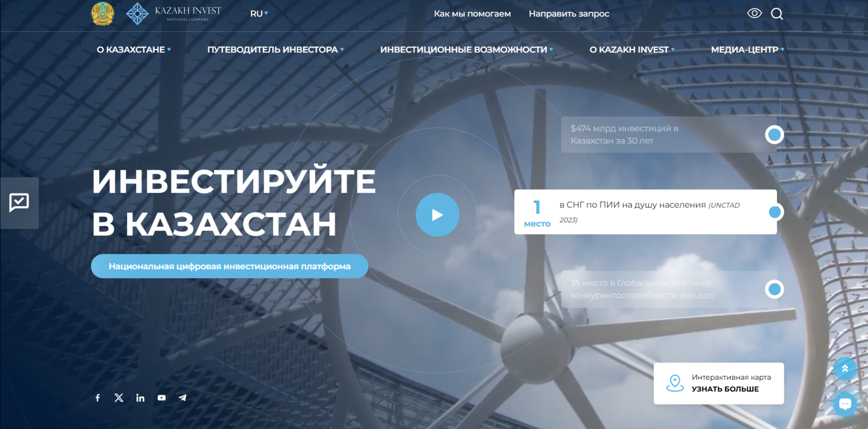Open the YouTube channel icon
The height and width of the screenshot is (429, 868).
point(161,398)
